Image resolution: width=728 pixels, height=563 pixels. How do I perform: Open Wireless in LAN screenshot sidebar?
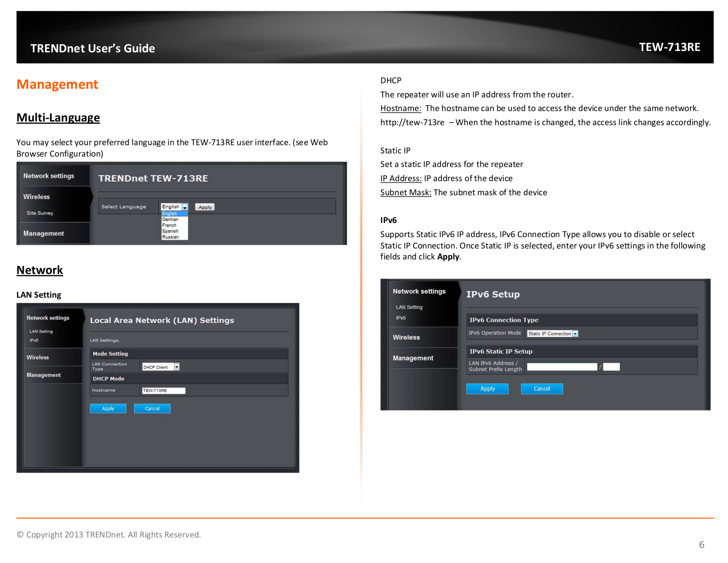[x=38, y=357]
